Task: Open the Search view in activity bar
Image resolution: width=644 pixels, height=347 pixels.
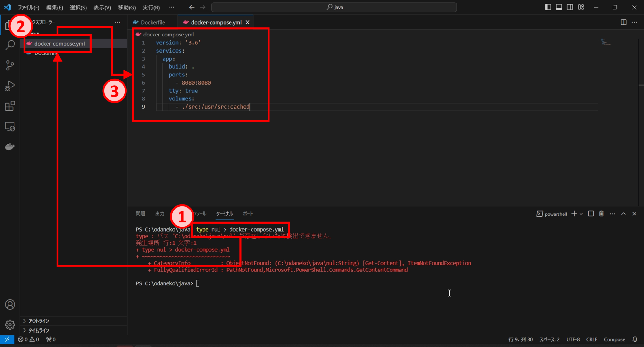Action: tap(10, 45)
